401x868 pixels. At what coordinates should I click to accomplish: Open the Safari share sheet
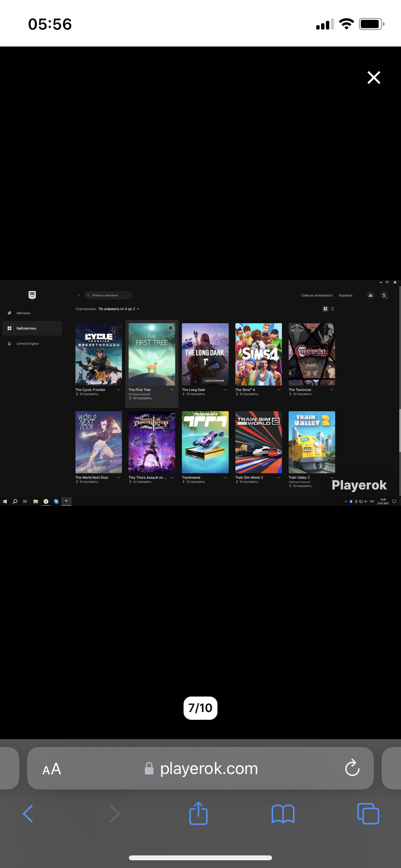click(198, 813)
